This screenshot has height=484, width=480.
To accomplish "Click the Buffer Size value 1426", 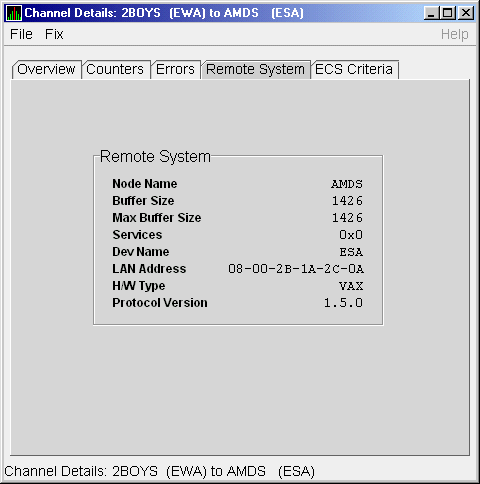I will pos(347,201).
